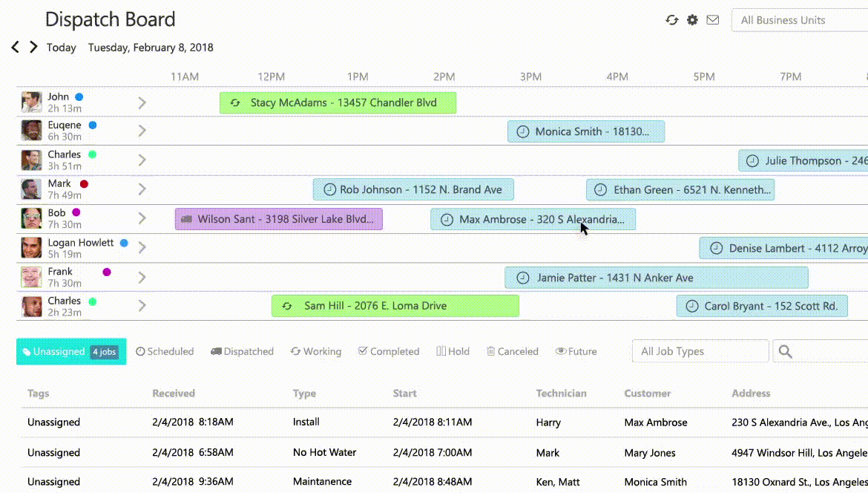Toggle John's blue availability dot
The width and height of the screenshot is (868, 493).
tap(79, 96)
